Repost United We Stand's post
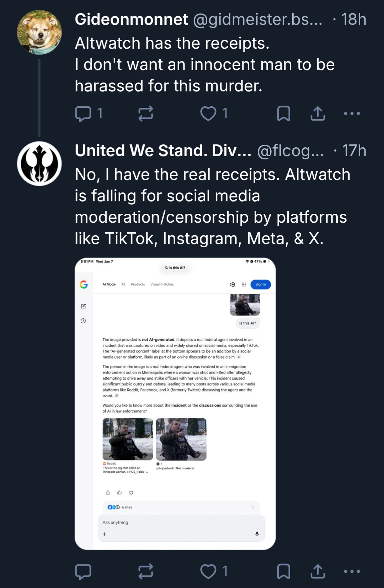 tap(145, 572)
